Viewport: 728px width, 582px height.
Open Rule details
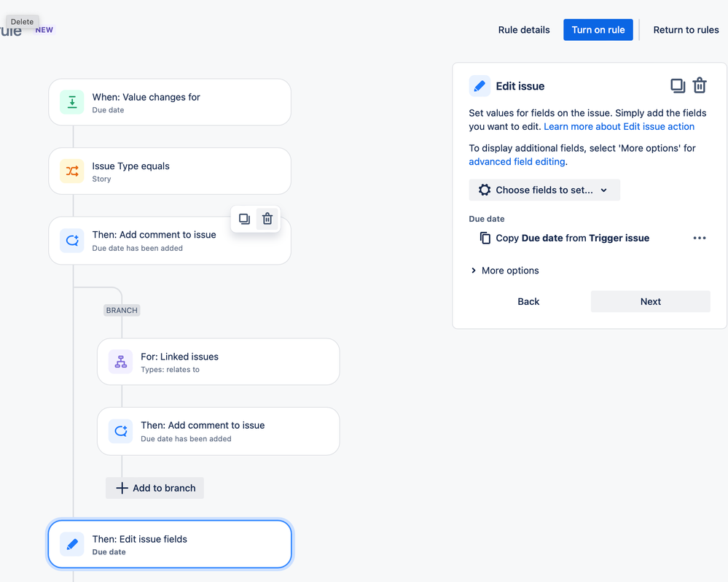point(524,30)
